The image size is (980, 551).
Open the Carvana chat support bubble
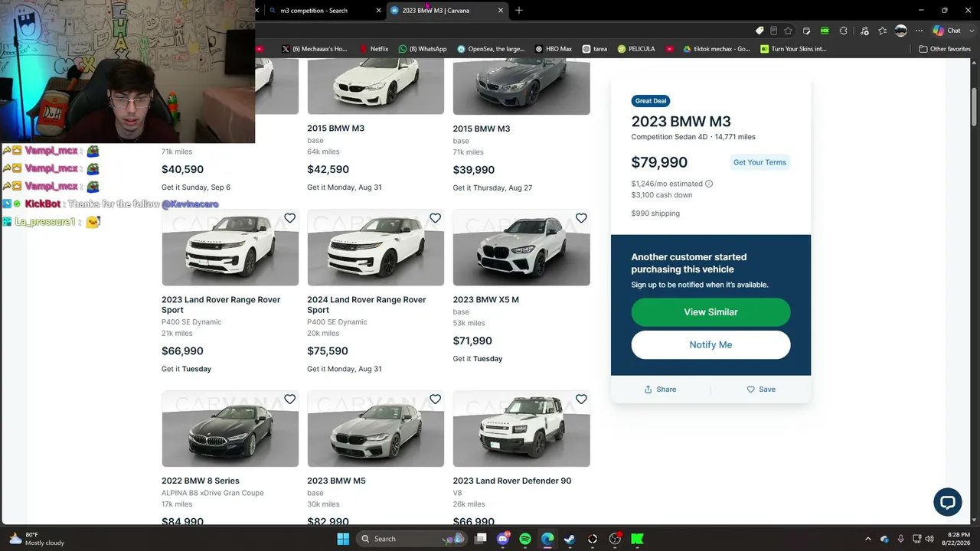947,502
